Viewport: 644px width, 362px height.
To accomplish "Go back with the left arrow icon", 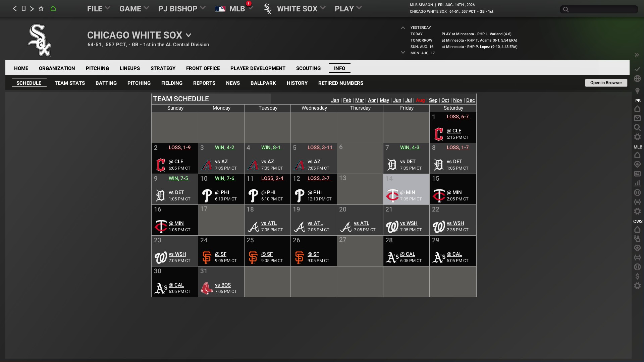I will point(14,9).
